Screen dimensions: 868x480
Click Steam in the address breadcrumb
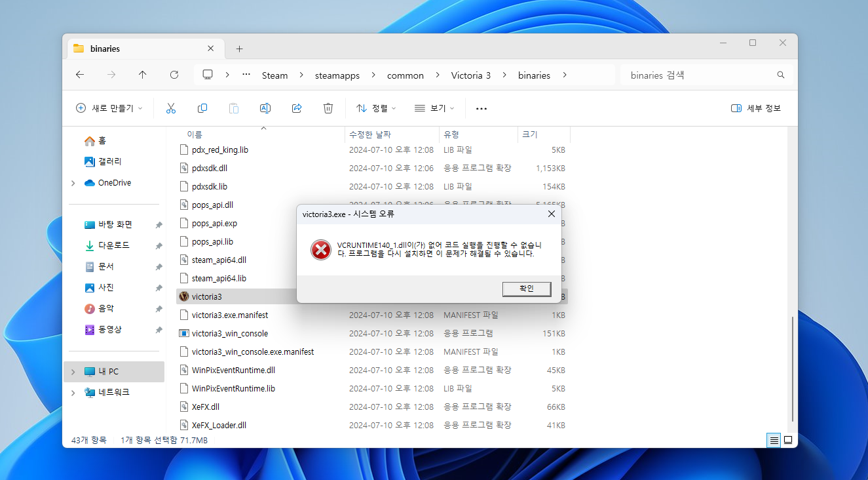pyautogui.click(x=275, y=75)
